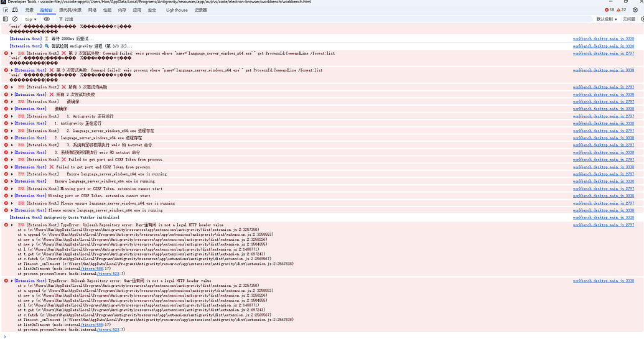Screen dimensions: 644x344
Task: Toggle the live expression eye icon
Action: [x=47, y=19]
